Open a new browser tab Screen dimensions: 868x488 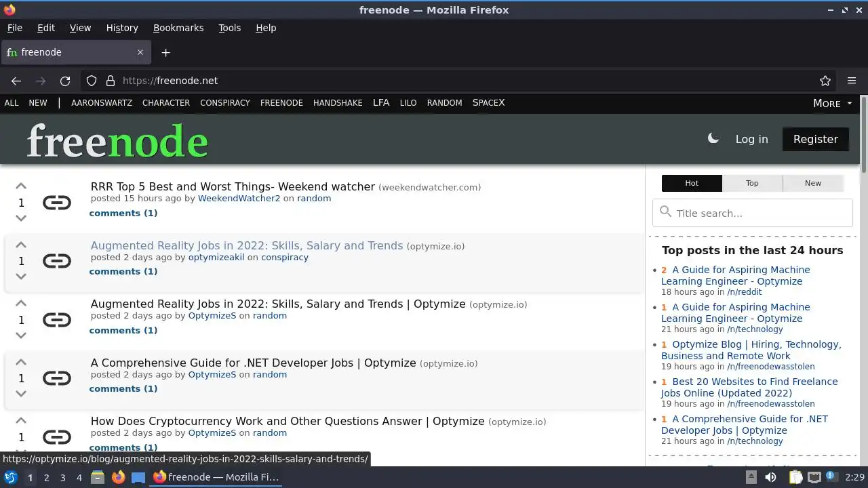tap(165, 52)
